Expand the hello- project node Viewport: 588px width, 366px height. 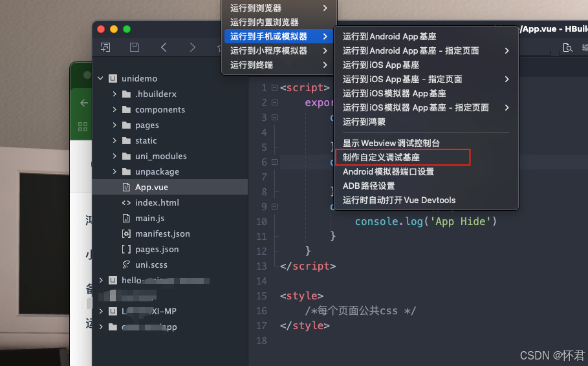coord(100,280)
